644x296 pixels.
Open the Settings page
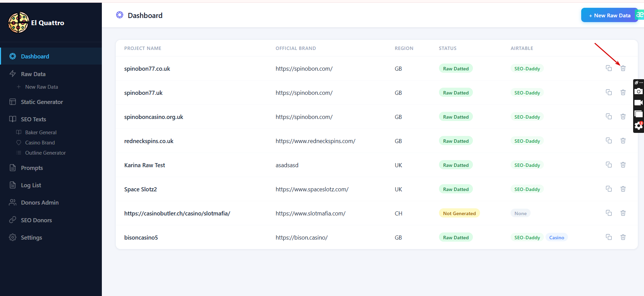click(x=31, y=238)
